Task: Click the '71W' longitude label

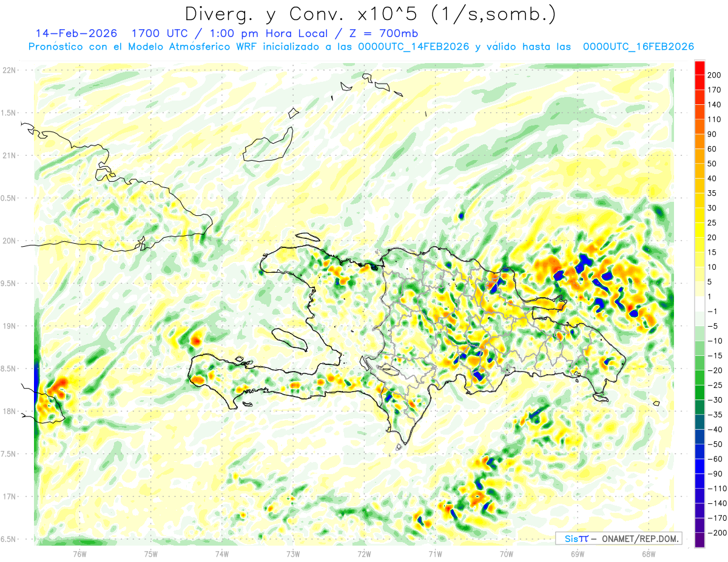Action: 435,553
